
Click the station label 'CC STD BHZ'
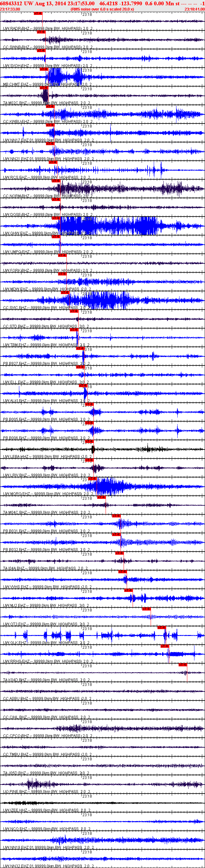[x=14, y=327]
